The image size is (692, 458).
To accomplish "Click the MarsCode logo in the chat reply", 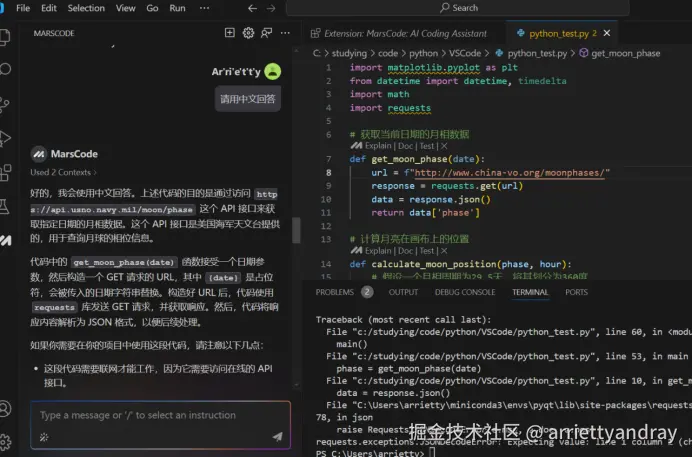I will 39,154.
